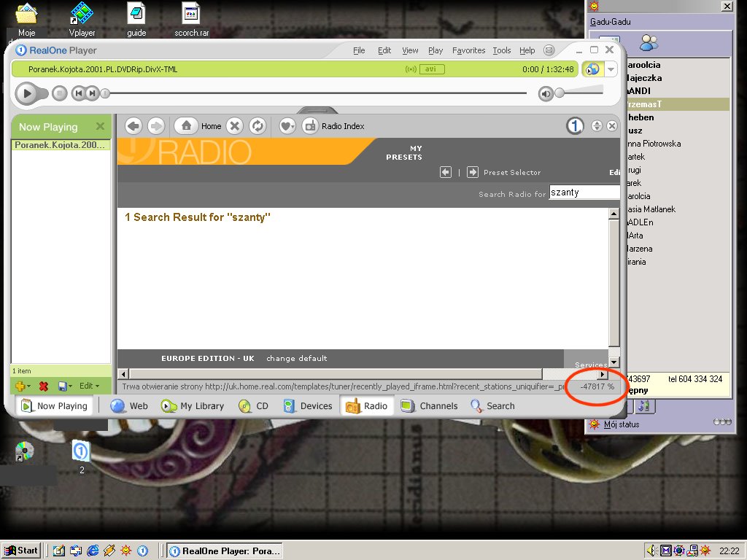Click the vertical scrollbar up arrow
Viewport: 747px width, 560px height.
pyautogui.click(x=614, y=214)
